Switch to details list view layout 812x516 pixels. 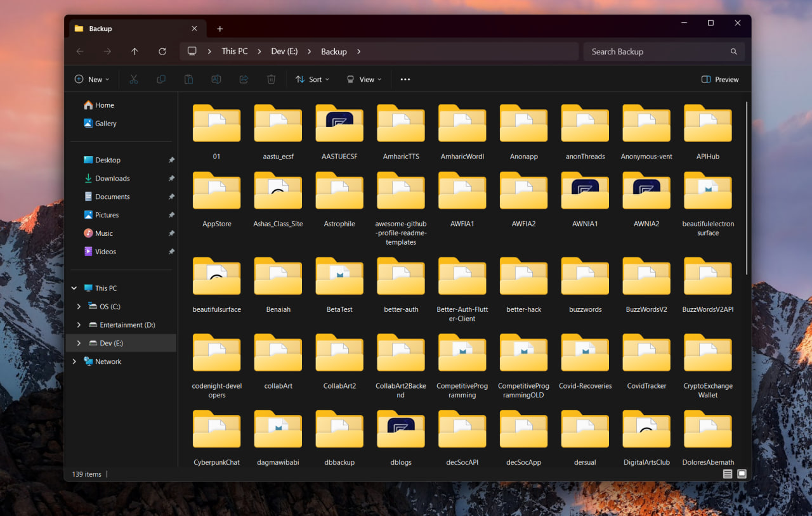click(x=728, y=474)
